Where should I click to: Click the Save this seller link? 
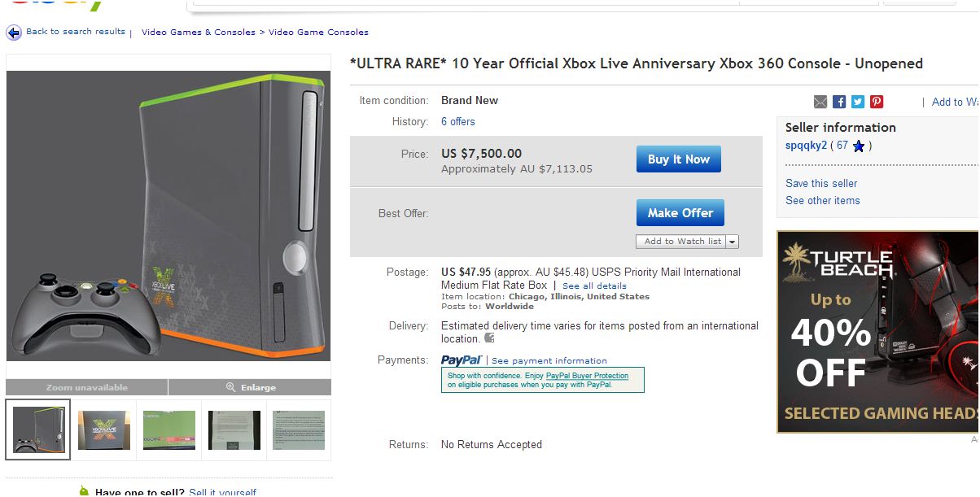point(821,184)
